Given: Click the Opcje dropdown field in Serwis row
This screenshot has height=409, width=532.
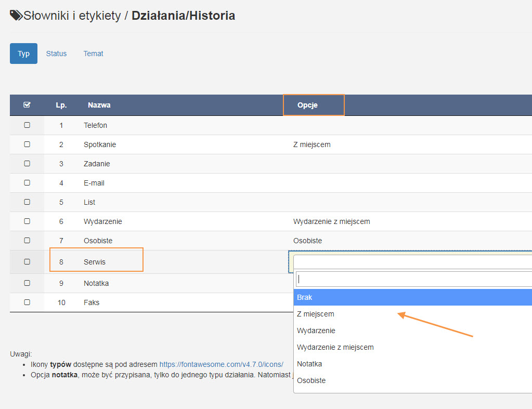Looking at the screenshot, I should click(x=412, y=262).
